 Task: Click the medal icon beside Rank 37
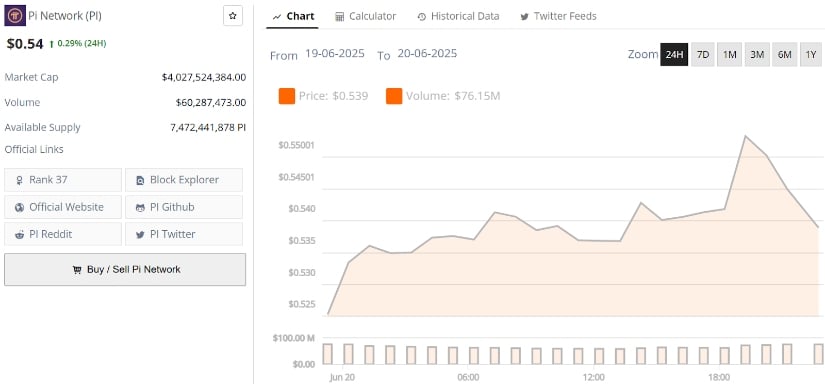coord(19,180)
